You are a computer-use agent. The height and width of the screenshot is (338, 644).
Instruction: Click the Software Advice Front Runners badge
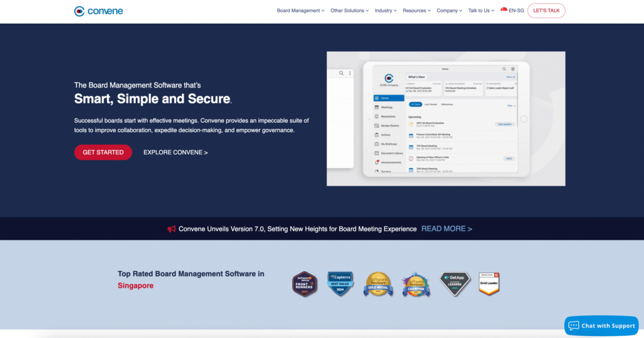[305, 284]
